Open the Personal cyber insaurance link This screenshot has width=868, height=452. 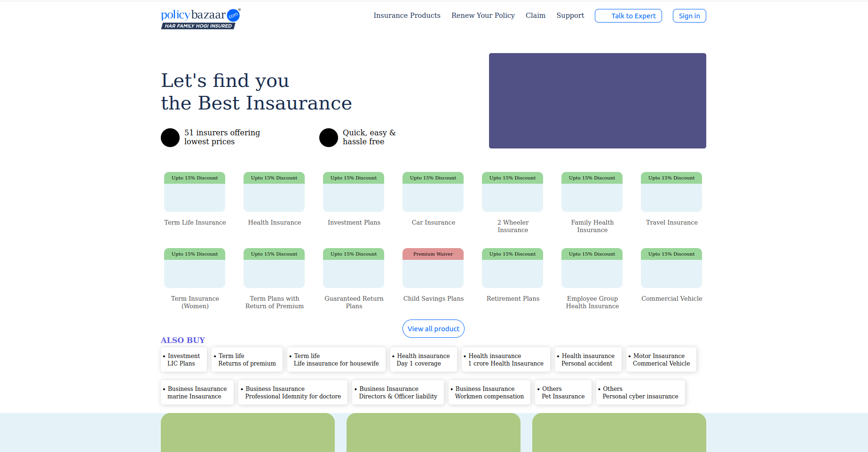(640, 392)
